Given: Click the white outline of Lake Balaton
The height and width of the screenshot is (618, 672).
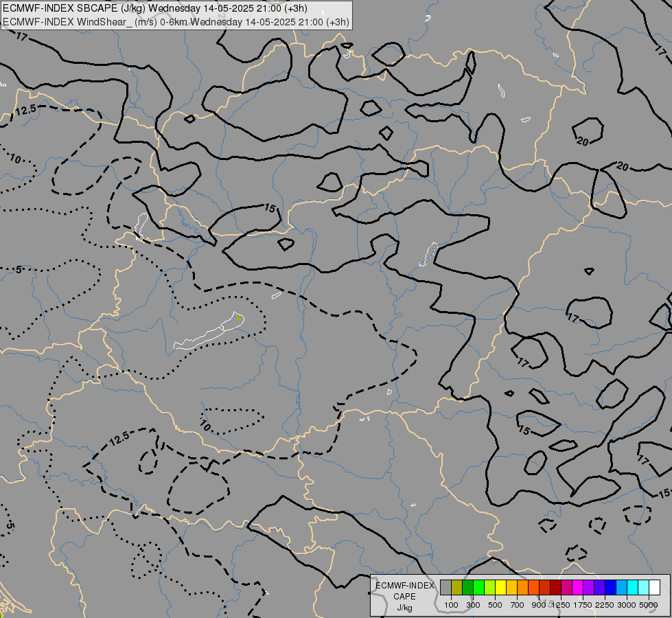Looking at the screenshot, I should (x=209, y=331).
